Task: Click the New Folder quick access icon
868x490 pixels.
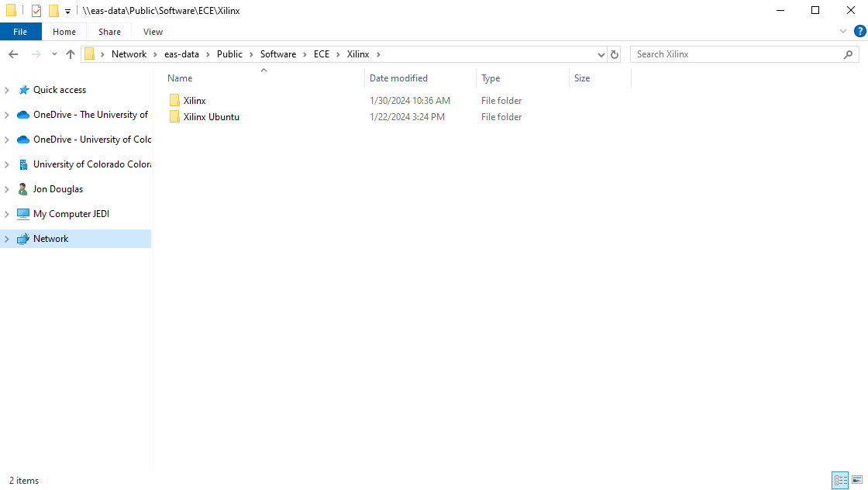Action: pos(53,11)
